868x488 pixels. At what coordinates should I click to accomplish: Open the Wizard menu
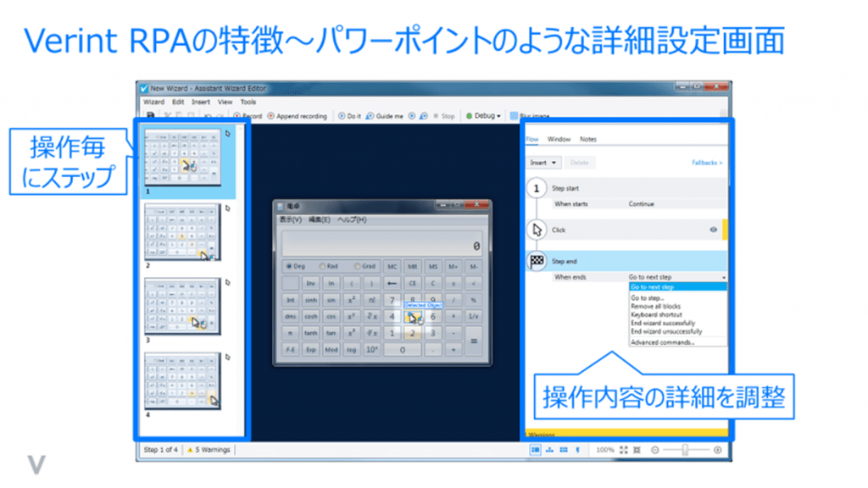[154, 102]
